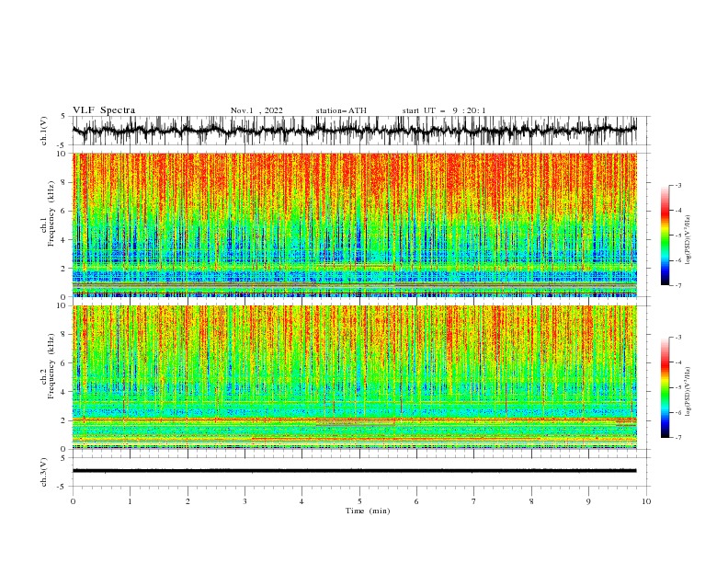This screenshot has height=563, width=728.
Task: Click the "8" kHz tick on ch.1 frequency axis
Action: click(x=64, y=182)
